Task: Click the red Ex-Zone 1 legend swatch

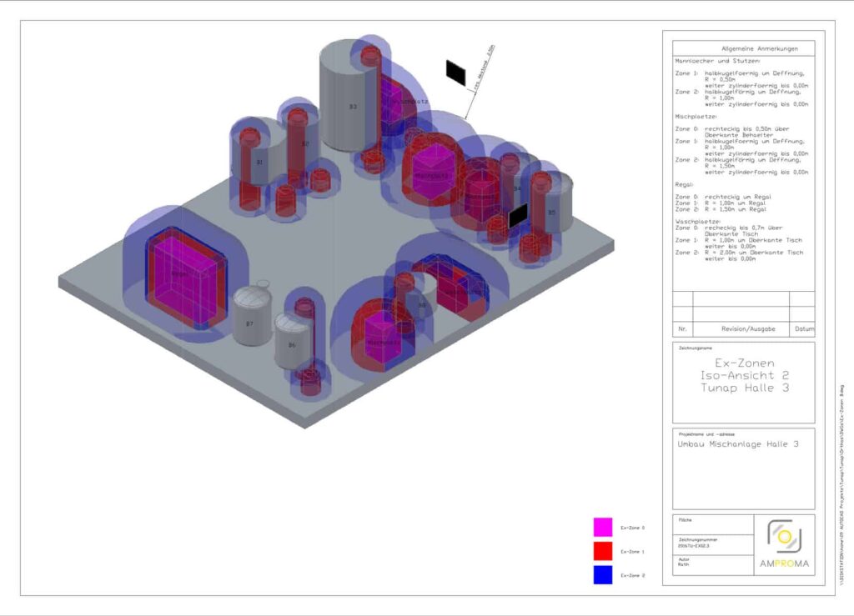Action: click(x=603, y=551)
